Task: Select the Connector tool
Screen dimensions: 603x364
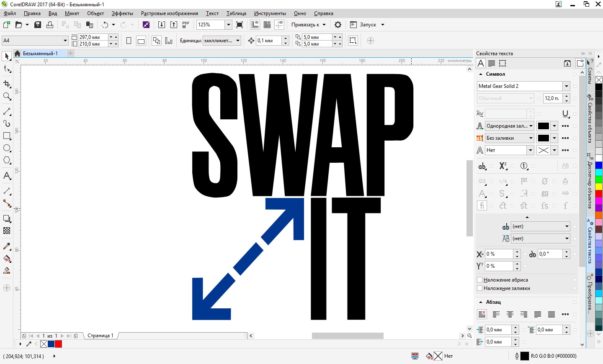Action: click(7, 203)
